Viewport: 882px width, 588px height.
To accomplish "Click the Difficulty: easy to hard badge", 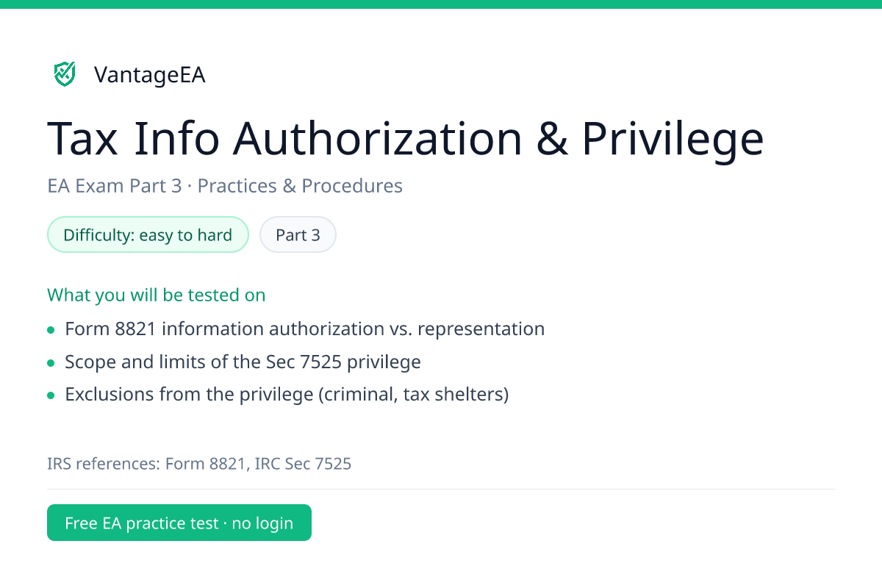I will pyautogui.click(x=148, y=235).
